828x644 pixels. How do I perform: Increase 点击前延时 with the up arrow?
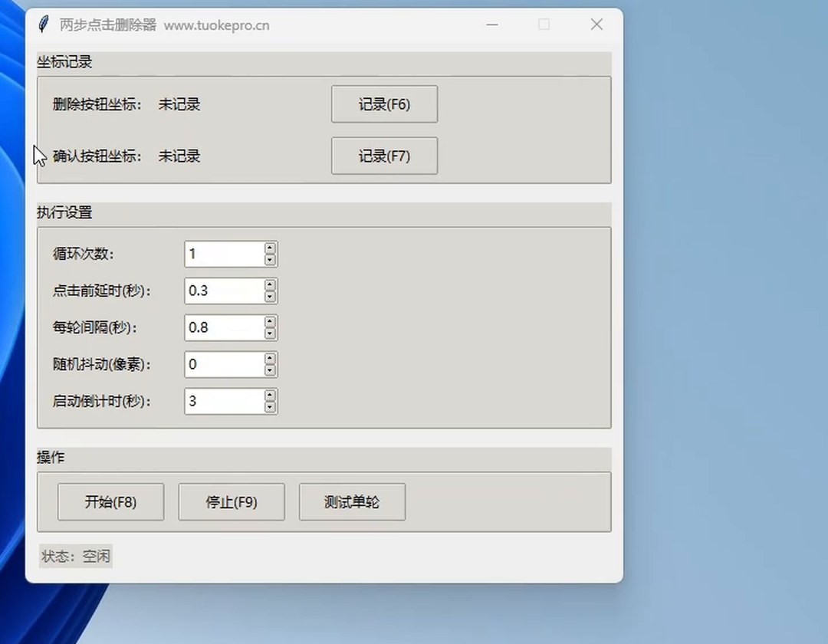271,285
